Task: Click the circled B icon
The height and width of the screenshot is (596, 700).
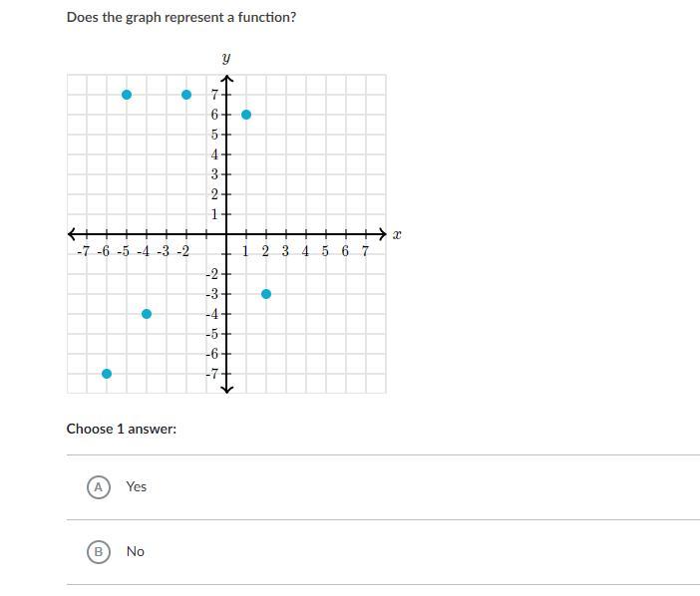Action: 98,551
